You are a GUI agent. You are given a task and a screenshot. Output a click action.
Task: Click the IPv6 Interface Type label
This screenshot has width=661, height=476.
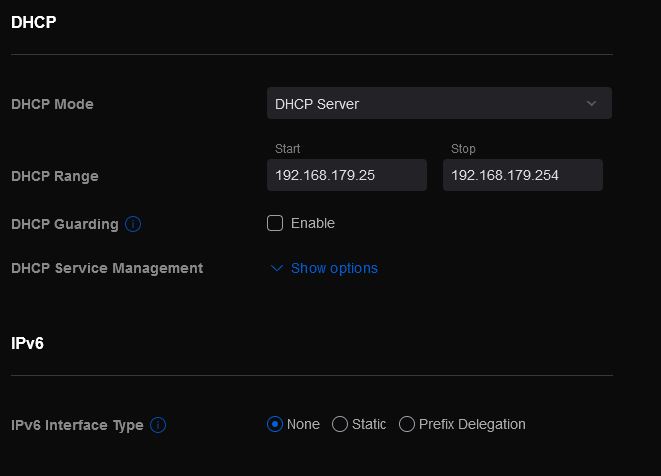pyautogui.click(x=77, y=425)
